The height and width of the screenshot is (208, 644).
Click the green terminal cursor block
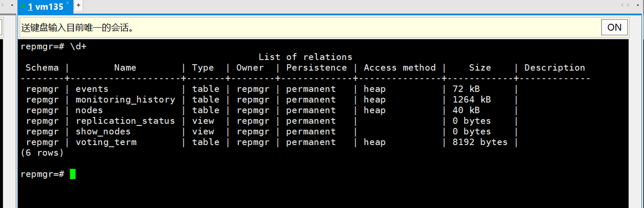coord(72,174)
